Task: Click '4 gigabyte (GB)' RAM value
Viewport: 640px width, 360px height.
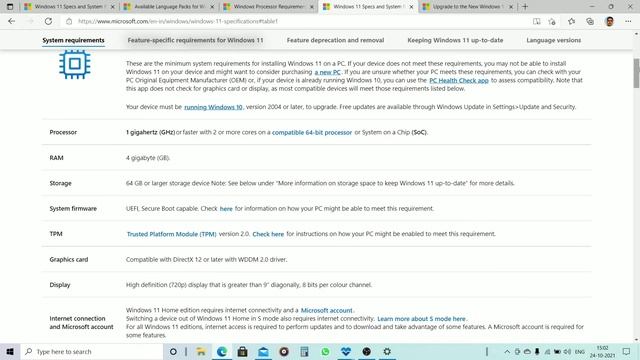Action: [x=148, y=158]
